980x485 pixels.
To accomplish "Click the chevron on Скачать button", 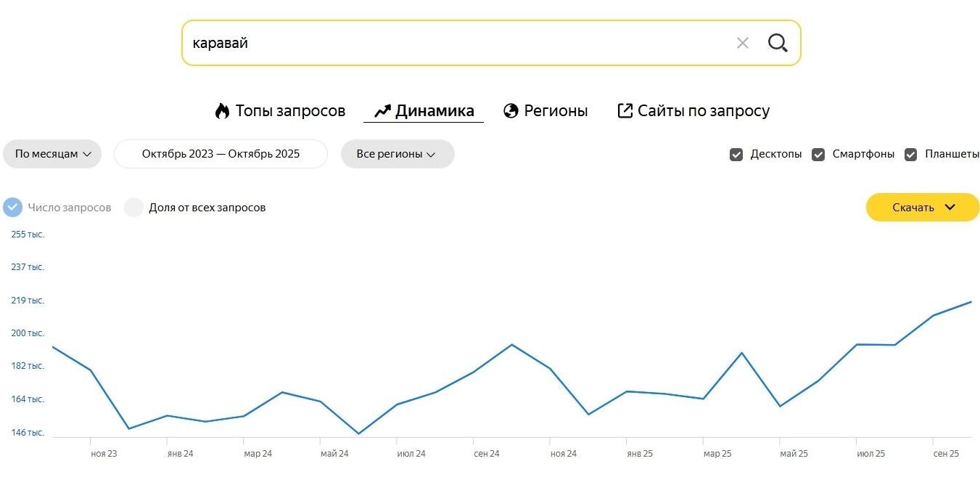I will pos(950,207).
